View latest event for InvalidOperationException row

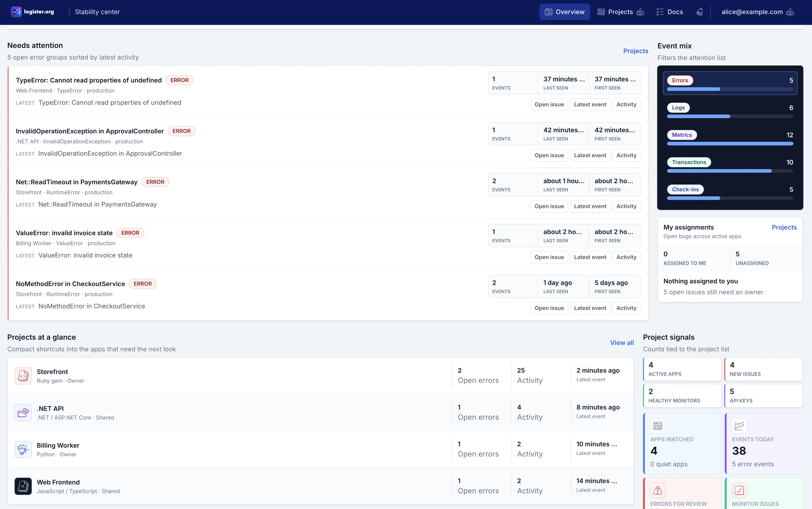[x=590, y=155]
